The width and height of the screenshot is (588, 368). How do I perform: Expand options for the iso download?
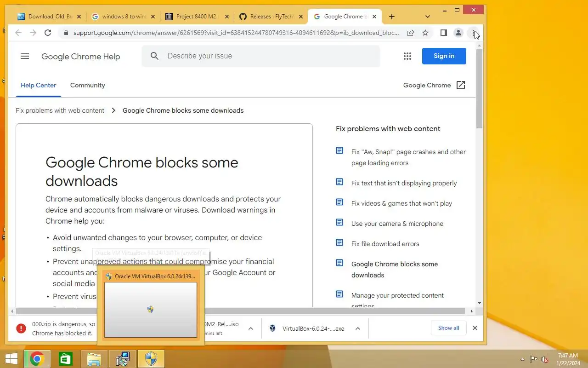(x=251, y=328)
